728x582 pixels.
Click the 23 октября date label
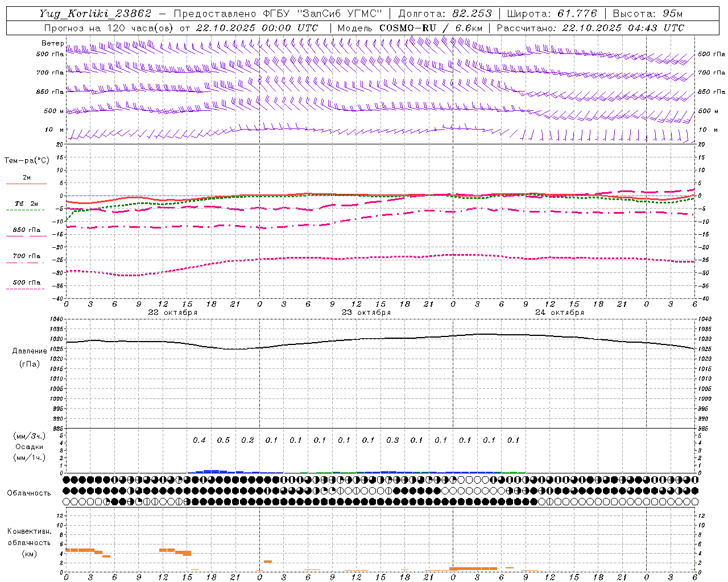[x=366, y=313]
